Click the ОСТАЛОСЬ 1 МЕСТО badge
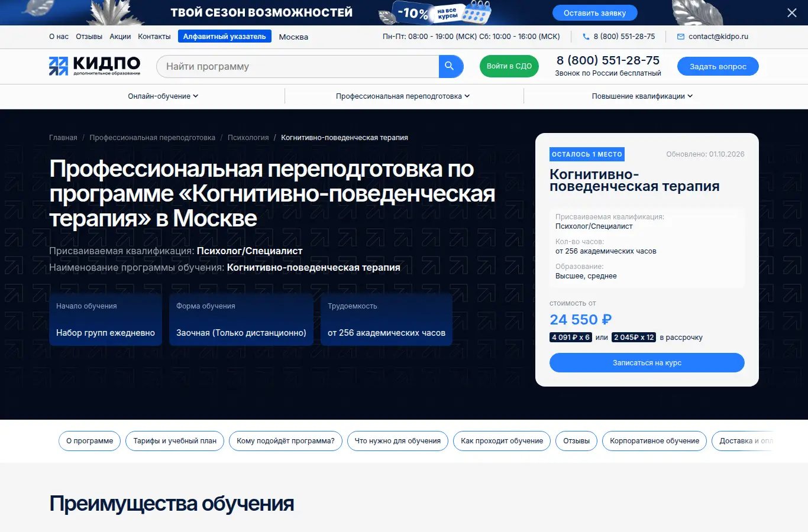The height and width of the screenshot is (532, 808). click(x=587, y=154)
